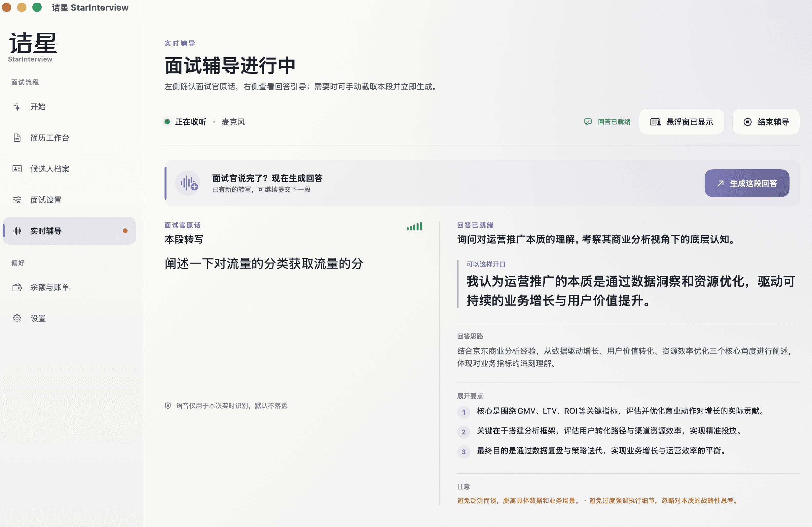Click the privacy note 语音仅用于本次实时识别
The image size is (812, 527).
click(232, 405)
